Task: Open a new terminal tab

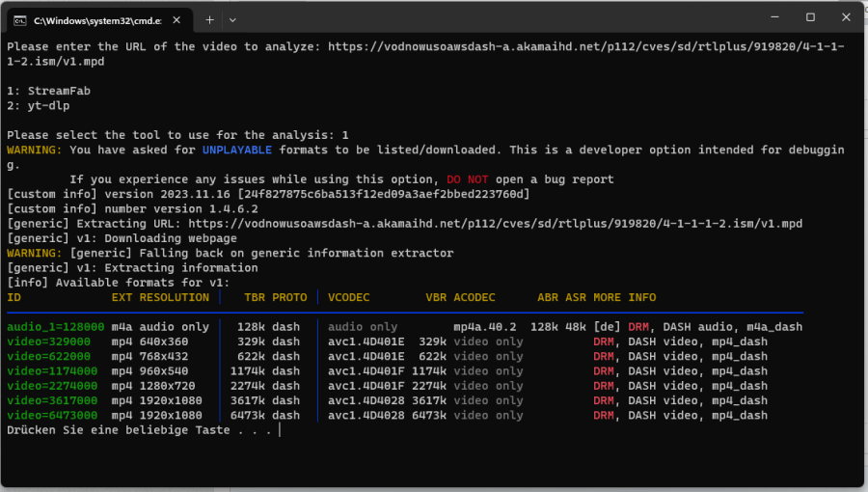Action: [209, 18]
